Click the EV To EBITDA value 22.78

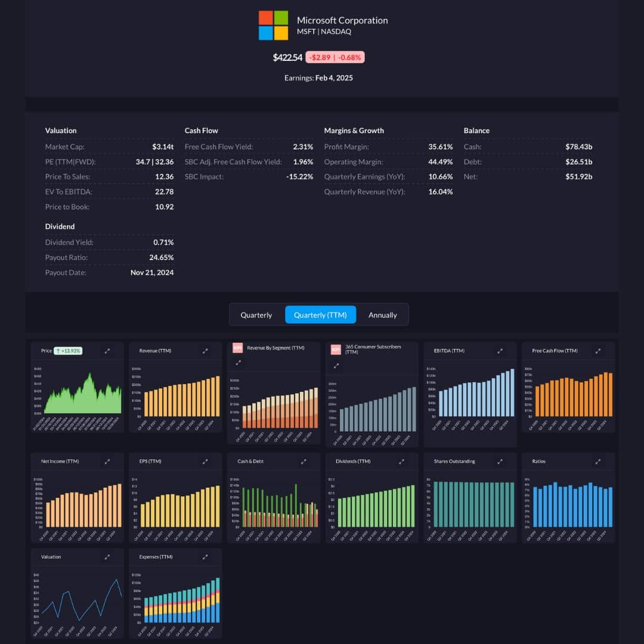pyautogui.click(x=165, y=192)
